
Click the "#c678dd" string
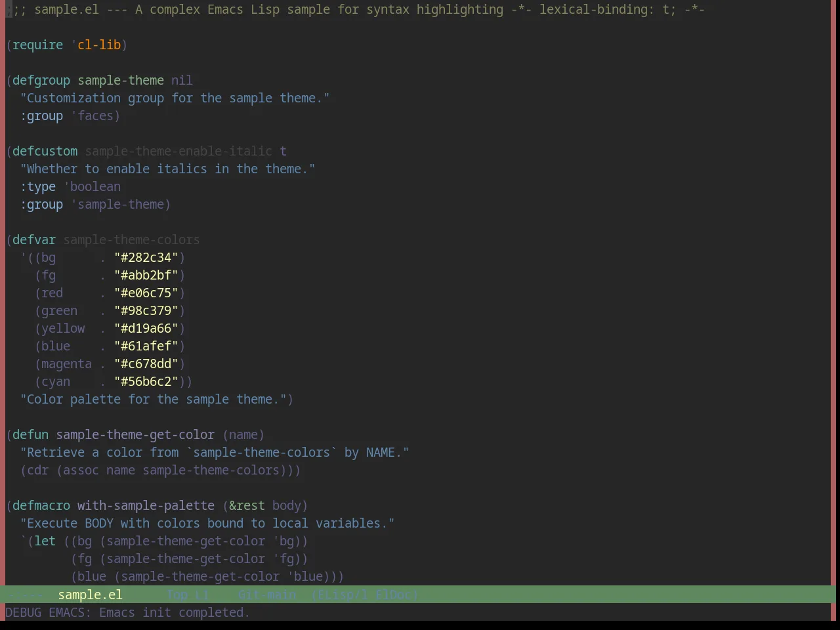coord(146,364)
